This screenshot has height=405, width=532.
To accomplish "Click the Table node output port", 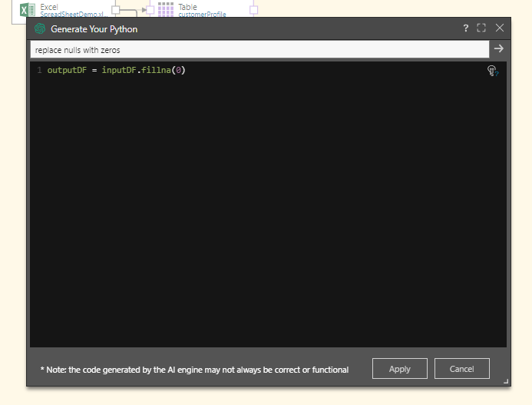I will pos(253,10).
